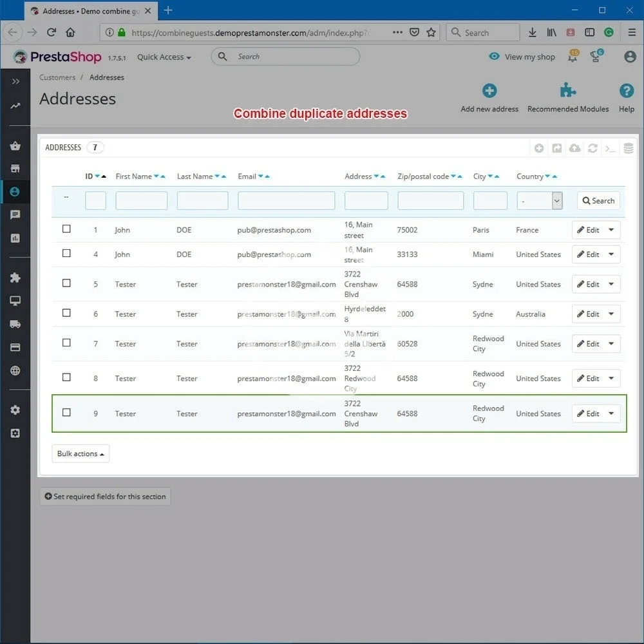Click the Add new address plus icon
The width and height of the screenshot is (644, 644).
point(489,91)
